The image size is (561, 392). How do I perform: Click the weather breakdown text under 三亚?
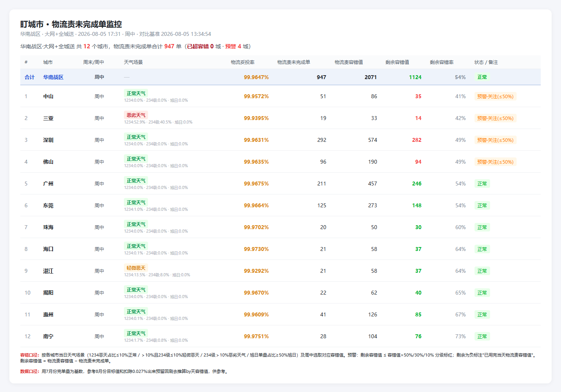click(x=158, y=122)
